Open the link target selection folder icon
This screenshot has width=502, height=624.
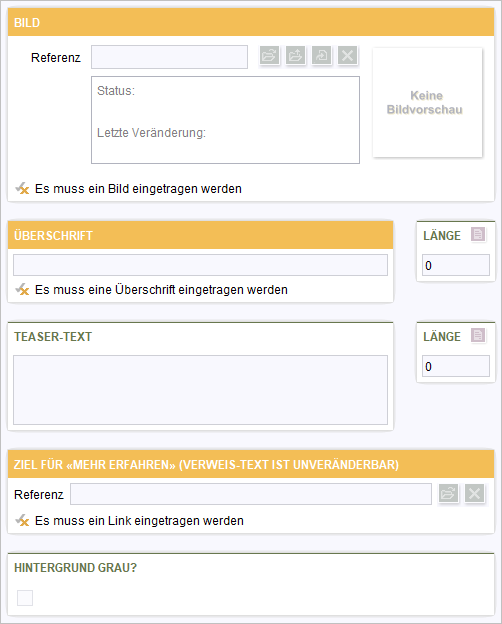(x=448, y=494)
